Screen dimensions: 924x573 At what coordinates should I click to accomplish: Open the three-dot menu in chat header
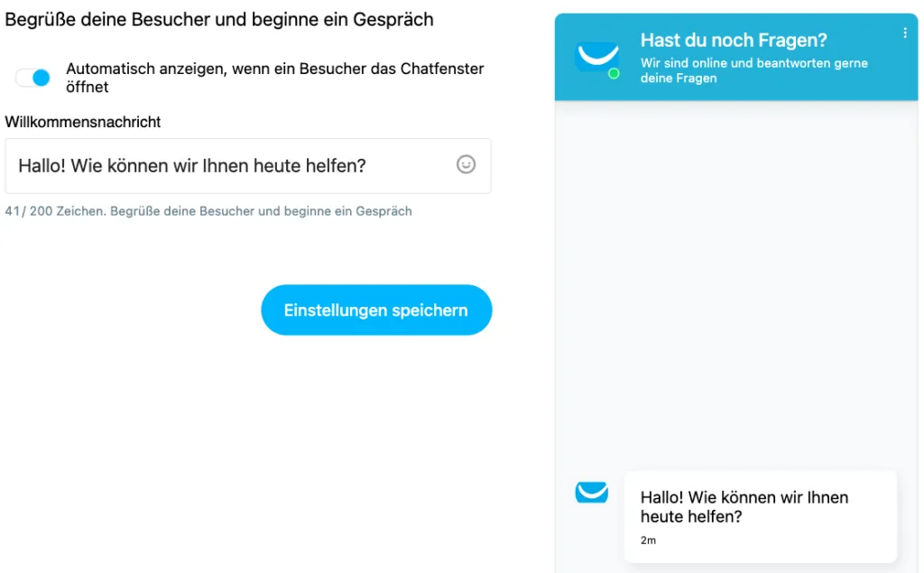pos(904,33)
